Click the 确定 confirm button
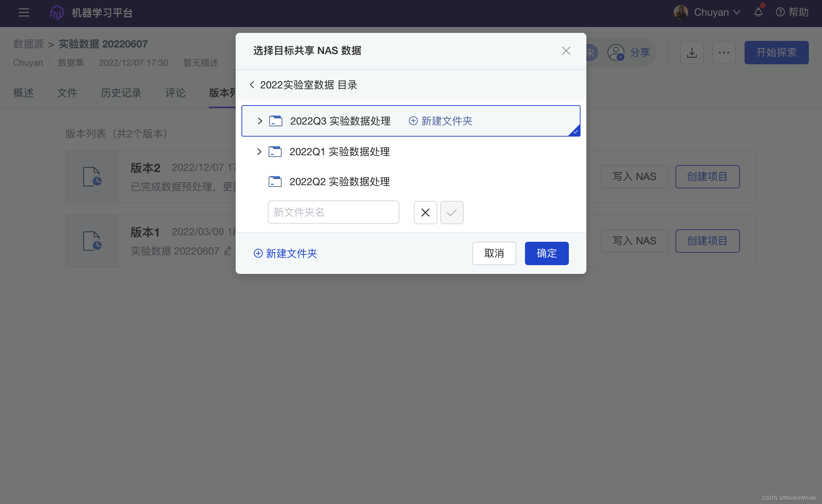Viewport: 822px width, 504px height. [x=547, y=253]
